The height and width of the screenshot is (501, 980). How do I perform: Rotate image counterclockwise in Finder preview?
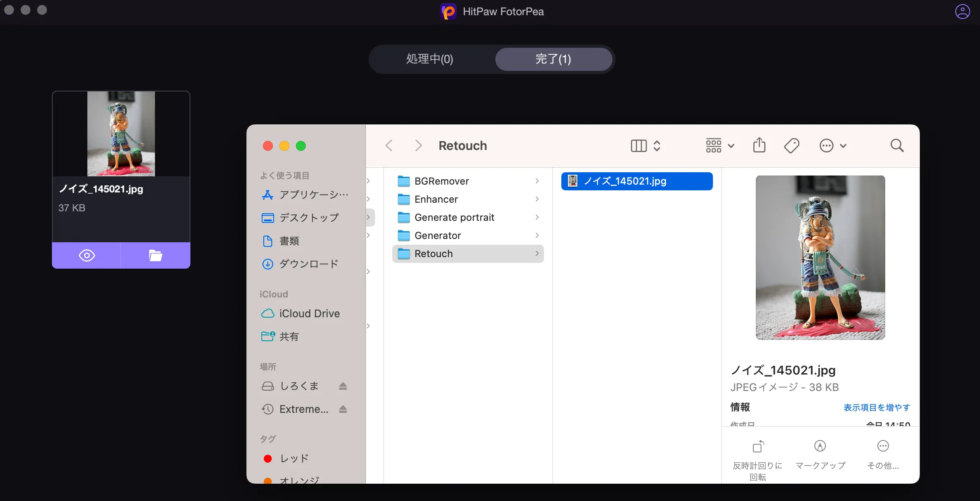pyautogui.click(x=757, y=461)
